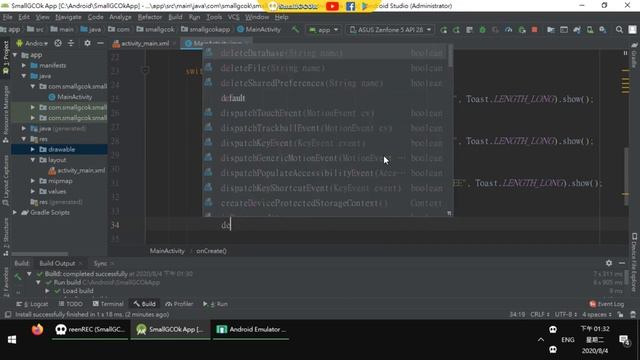Viewport: 640px width, 360px height.
Task: Open the Event Log
Action: click(607, 304)
